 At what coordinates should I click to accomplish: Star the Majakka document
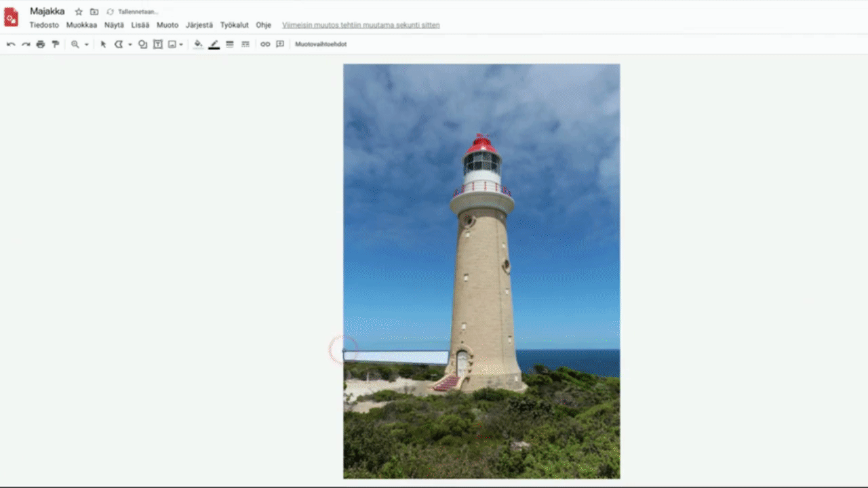pos(79,12)
